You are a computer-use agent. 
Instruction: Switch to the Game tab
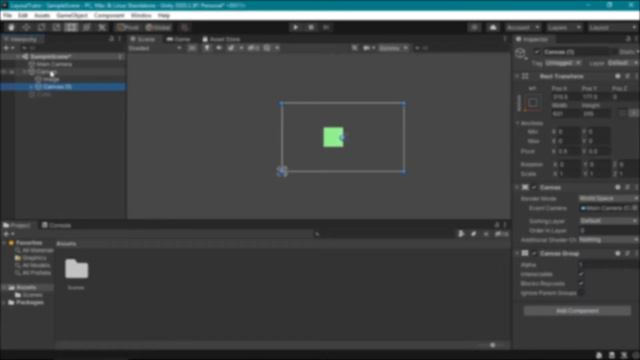pyautogui.click(x=178, y=39)
